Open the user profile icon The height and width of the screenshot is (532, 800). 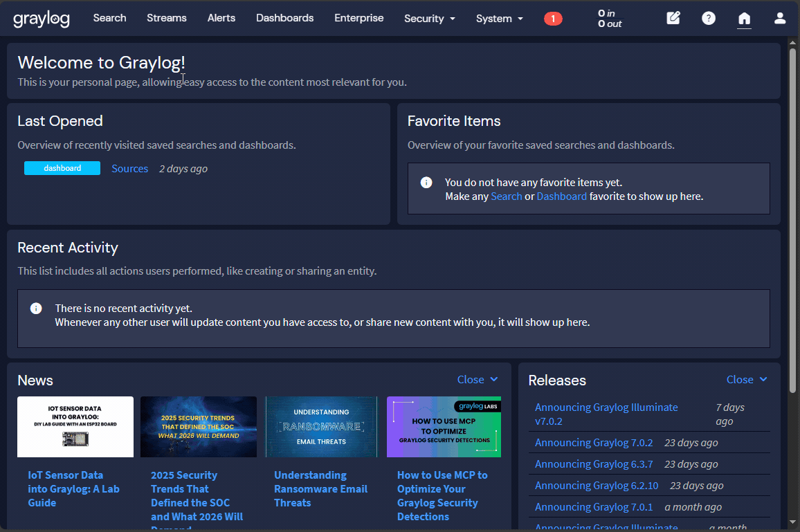[x=780, y=19]
